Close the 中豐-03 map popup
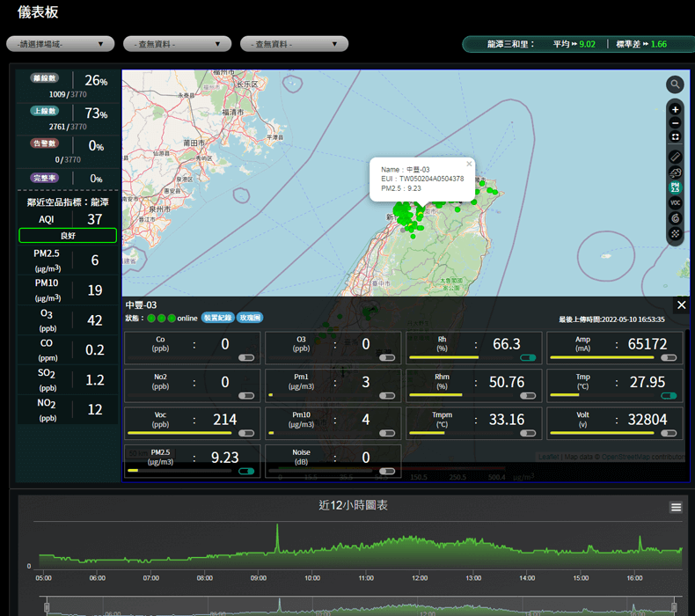 [x=469, y=164]
